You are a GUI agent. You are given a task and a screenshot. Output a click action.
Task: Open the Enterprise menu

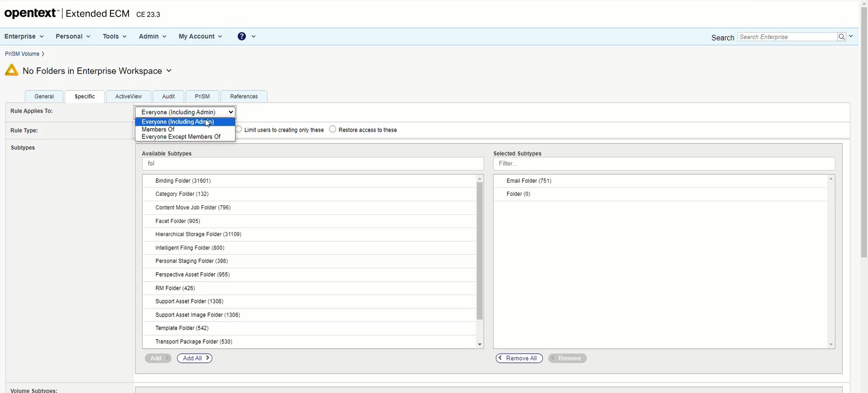[24, 37]
